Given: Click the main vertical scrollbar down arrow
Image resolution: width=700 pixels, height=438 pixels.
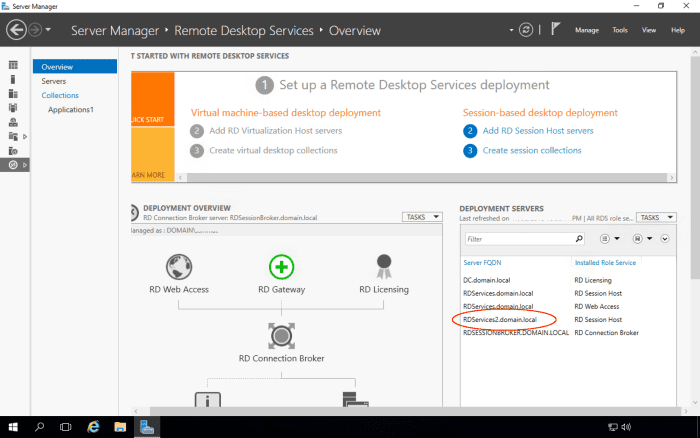Looking at the screenshot, I should coord(695,402).
